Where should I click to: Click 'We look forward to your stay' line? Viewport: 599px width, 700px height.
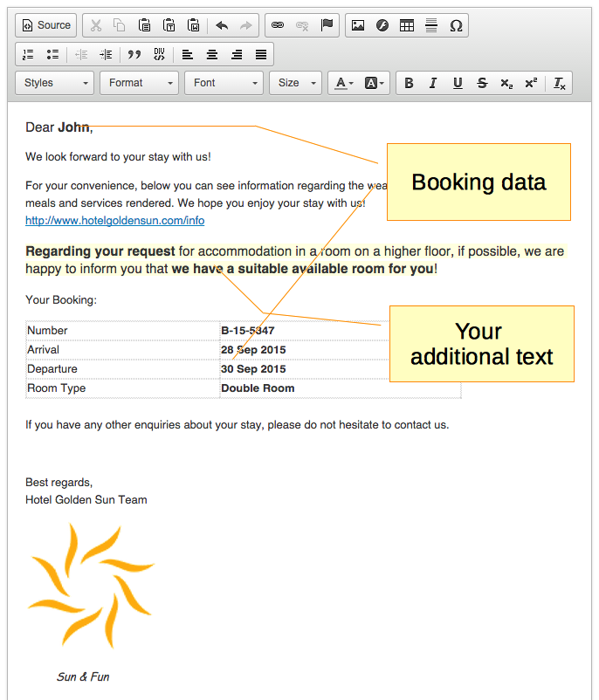118,157
